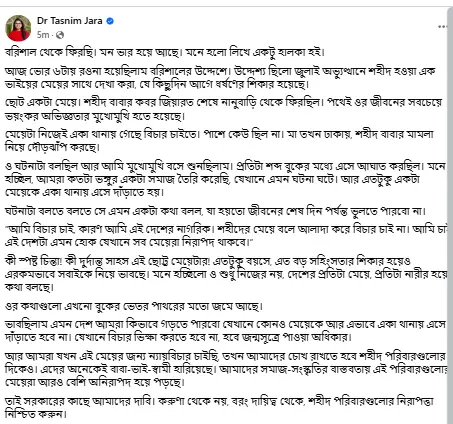
Task: Open the three-dot post options menu
Action: (x=442, y=27)
